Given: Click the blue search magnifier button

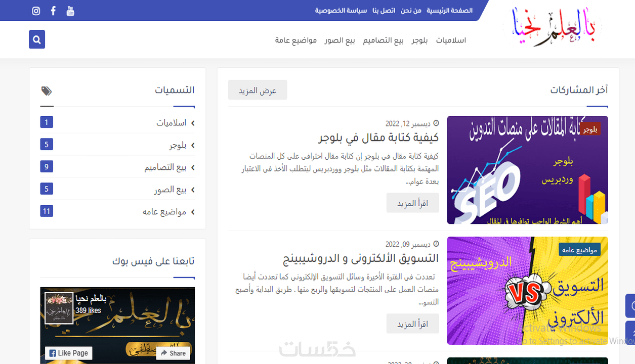Looking at the screenshot, I should [x=37, y=39].
